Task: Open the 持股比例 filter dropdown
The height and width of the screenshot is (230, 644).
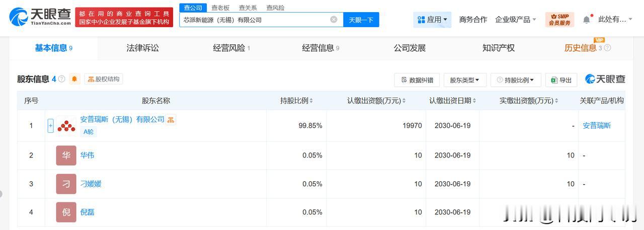Action: (x=516, y=80)
